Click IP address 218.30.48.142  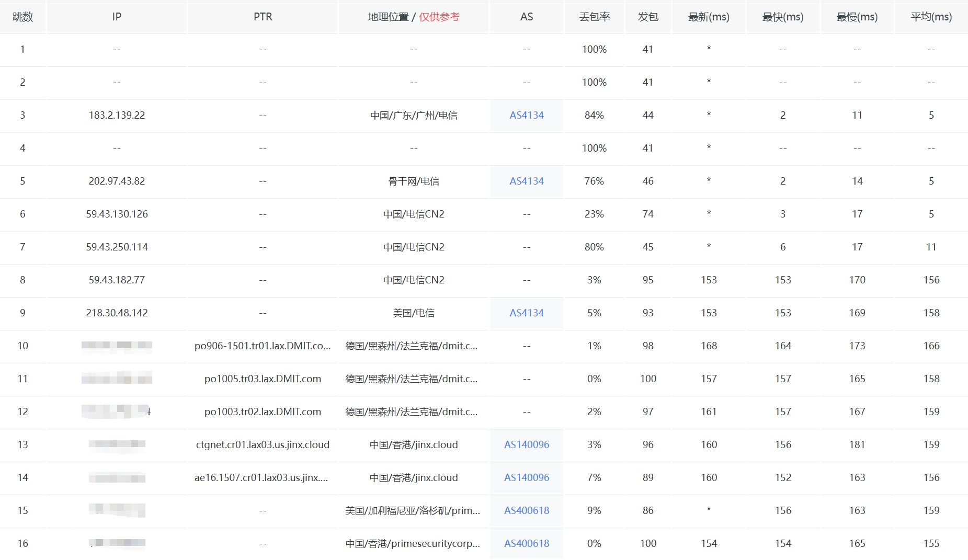pyautogui.click(x=117, y=313)
